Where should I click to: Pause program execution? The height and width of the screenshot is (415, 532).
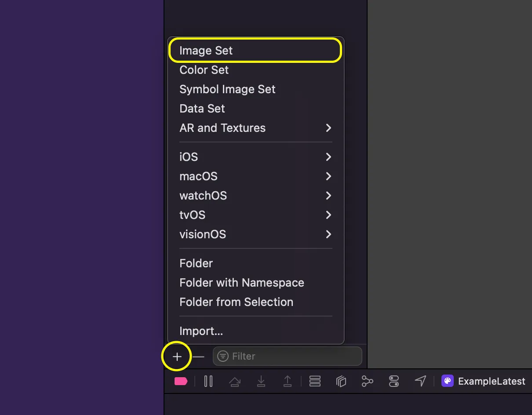tap(208, 381)
